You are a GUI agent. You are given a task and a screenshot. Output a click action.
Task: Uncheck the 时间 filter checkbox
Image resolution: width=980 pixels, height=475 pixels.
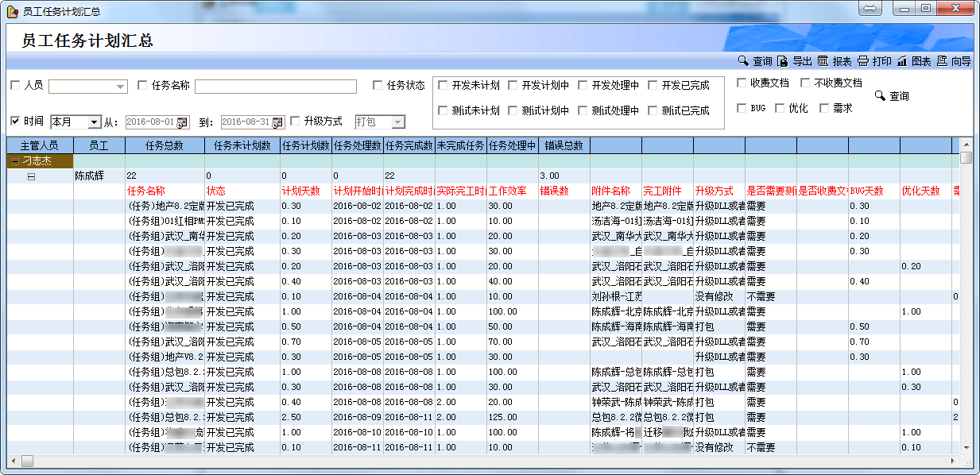click(15, 122)
